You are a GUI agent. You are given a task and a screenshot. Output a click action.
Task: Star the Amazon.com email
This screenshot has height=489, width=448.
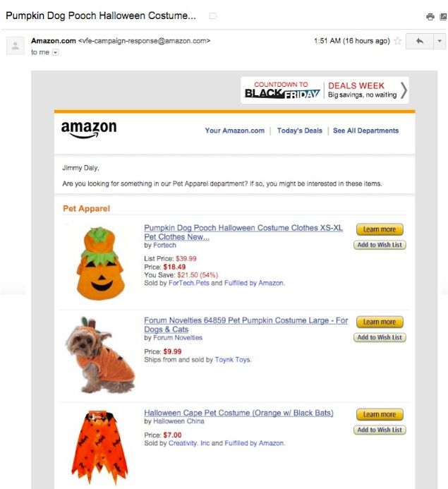(x=397, y=41)
